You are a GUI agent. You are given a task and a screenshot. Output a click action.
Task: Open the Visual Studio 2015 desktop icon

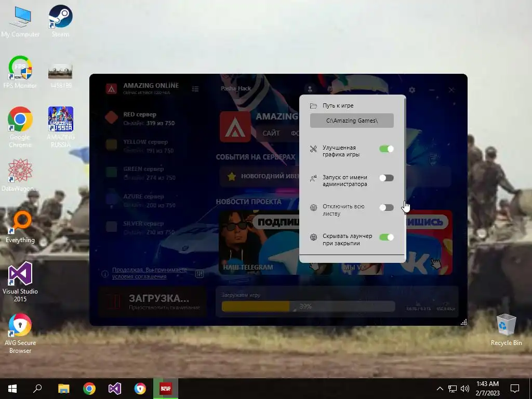(20, 282)
